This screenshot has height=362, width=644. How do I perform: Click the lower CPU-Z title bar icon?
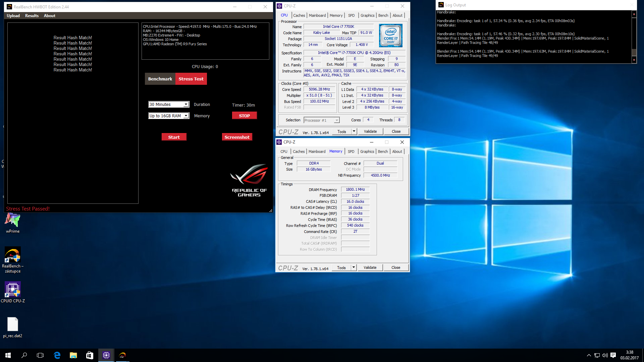279,142
